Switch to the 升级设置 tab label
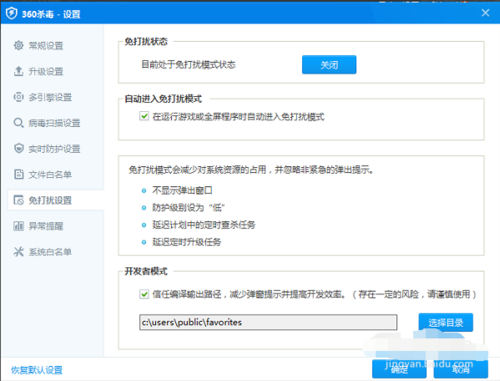The image size is (500, 381). pos(46,71)
